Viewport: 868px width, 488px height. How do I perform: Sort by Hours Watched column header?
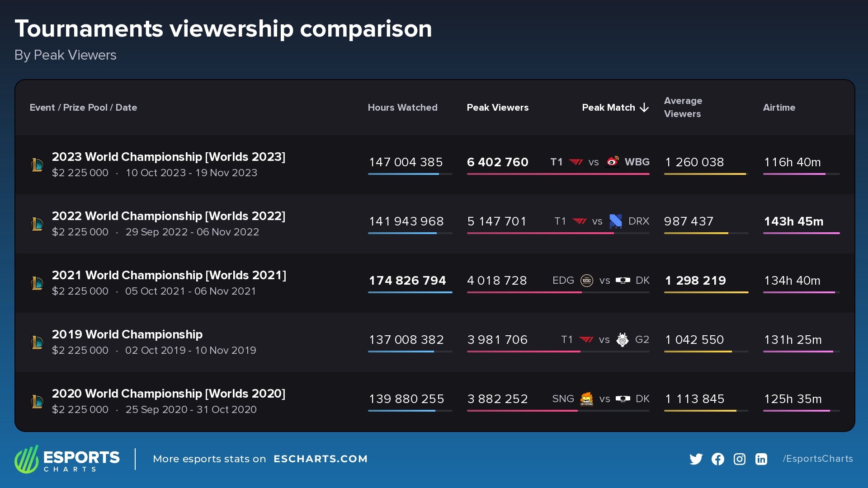click(x=402, y=108)
